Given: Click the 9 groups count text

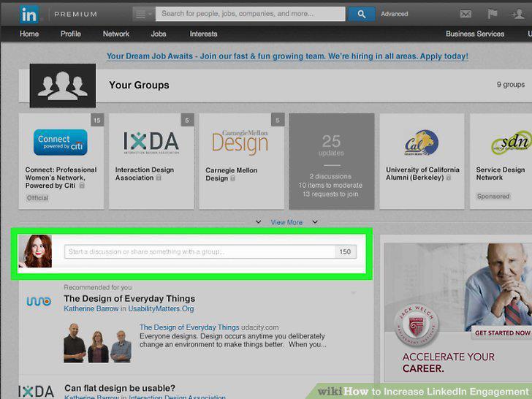Looking at the screenshot, I should pyautogui.click(x=511, y=85).
